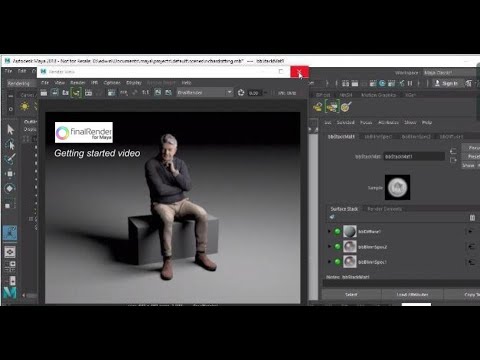
Task: Click the Select button at bottom
Action: pos(351,295)
